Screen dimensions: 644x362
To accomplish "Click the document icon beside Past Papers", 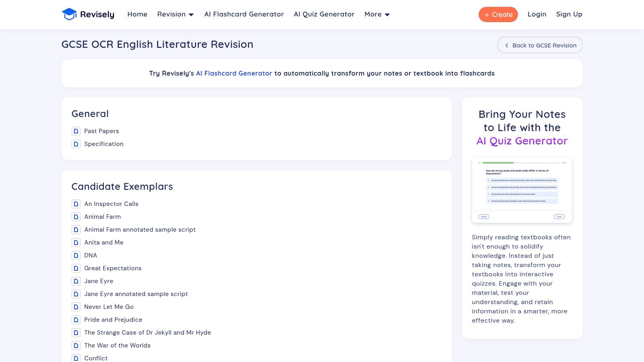I will coord(76,131).
